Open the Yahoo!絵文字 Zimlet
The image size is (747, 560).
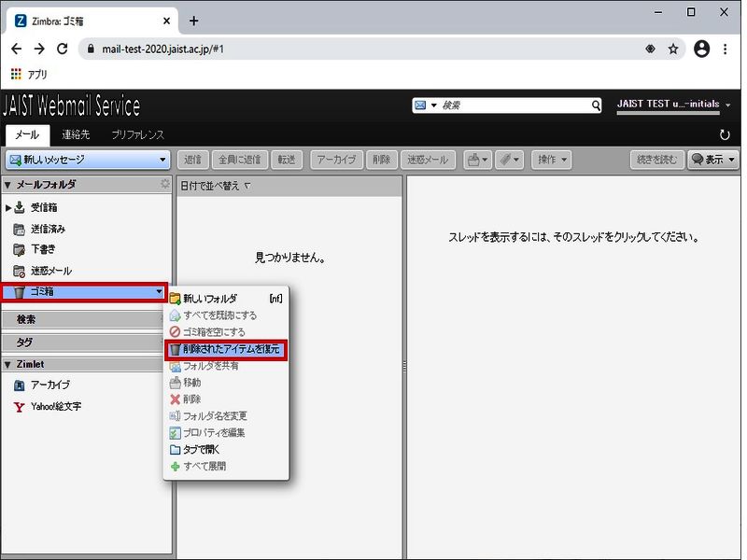[55, 407]
